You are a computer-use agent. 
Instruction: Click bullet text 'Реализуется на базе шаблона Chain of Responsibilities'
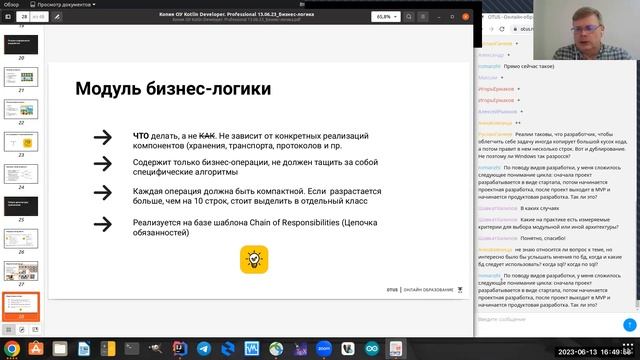pos(236,222)
